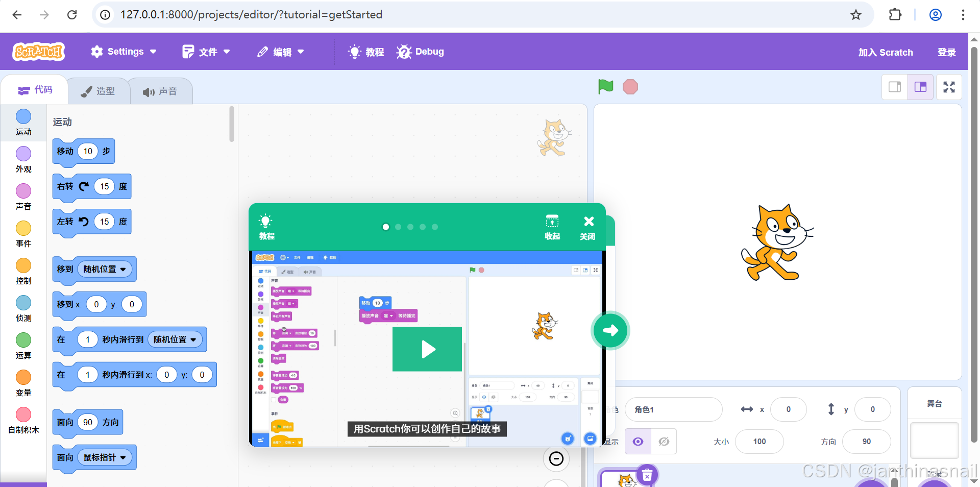Open the 文件 menu
The image size is (980, 487).
206,52
